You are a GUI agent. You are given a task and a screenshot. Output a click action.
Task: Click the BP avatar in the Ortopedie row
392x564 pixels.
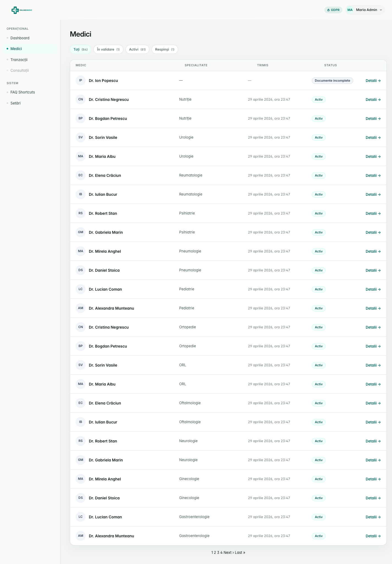(81, 346)
